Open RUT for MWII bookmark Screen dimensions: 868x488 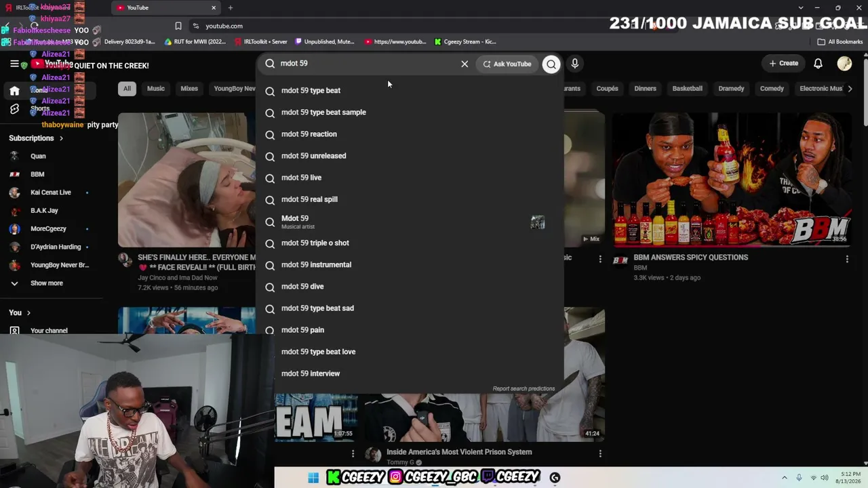[195, 42]
